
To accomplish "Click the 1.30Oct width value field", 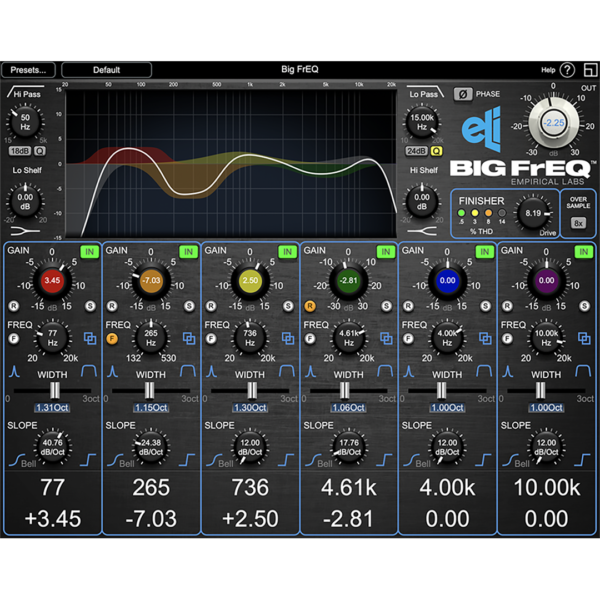I will pos(250,408).
